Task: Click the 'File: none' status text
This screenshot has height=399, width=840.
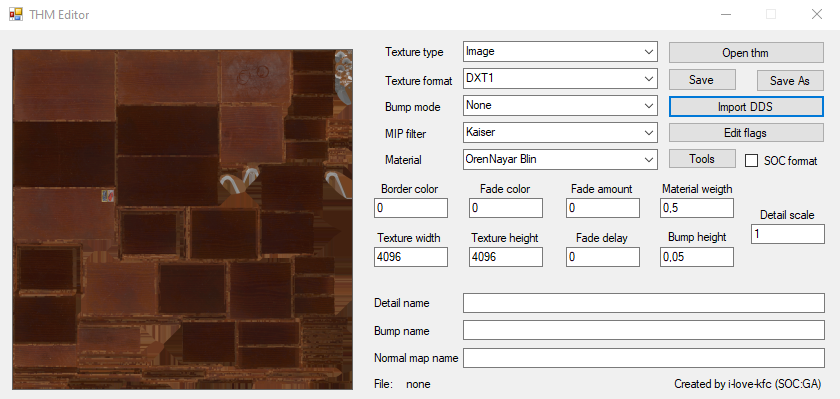Action: pyautogui.click(x=402, y=384)
